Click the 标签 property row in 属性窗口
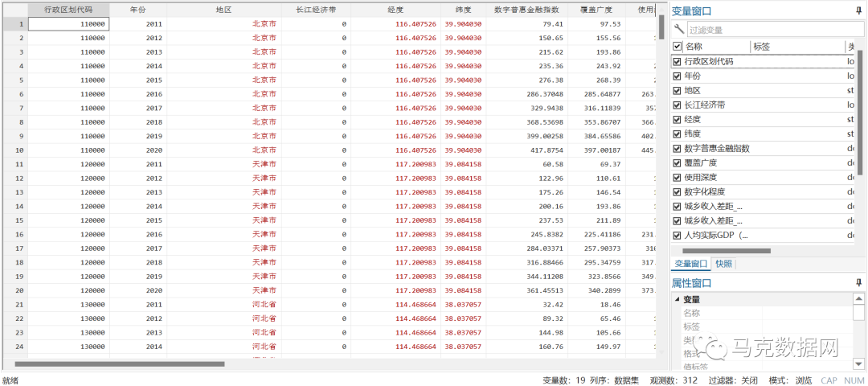 pos(762,326)
